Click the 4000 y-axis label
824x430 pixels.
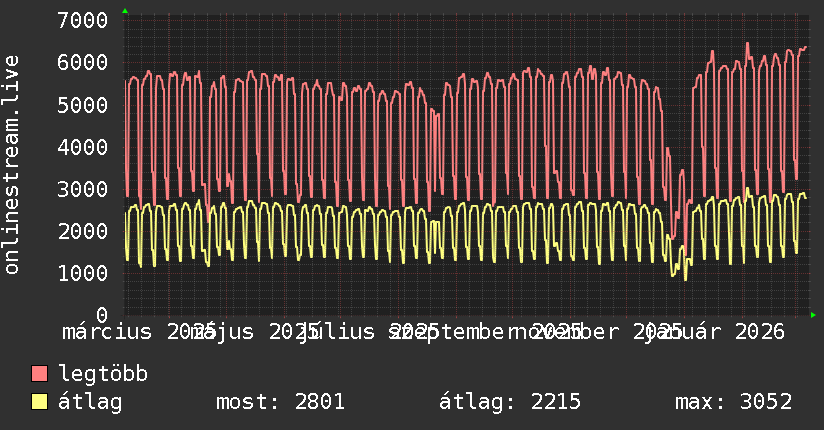83,147
